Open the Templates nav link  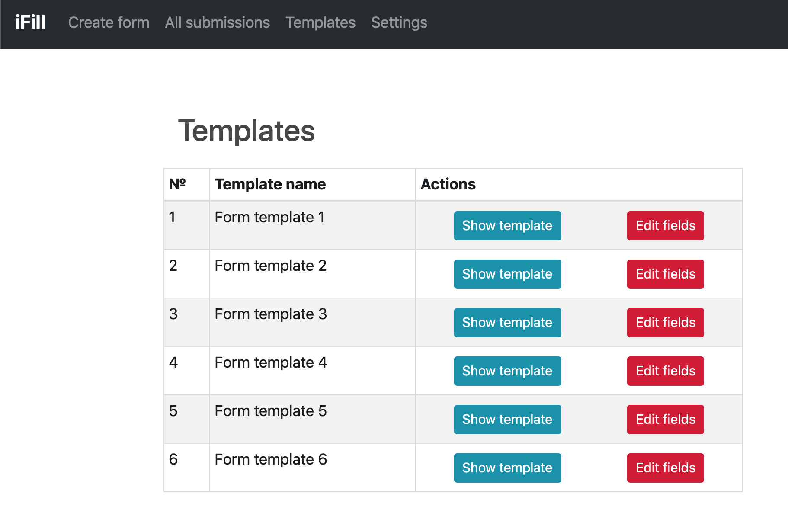[320, 22]
